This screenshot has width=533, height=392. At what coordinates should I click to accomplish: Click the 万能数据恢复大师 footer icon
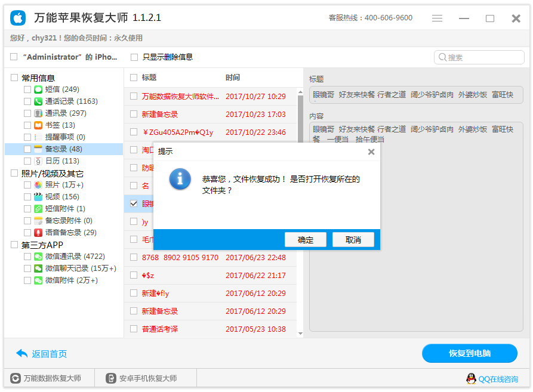[16, 378]
